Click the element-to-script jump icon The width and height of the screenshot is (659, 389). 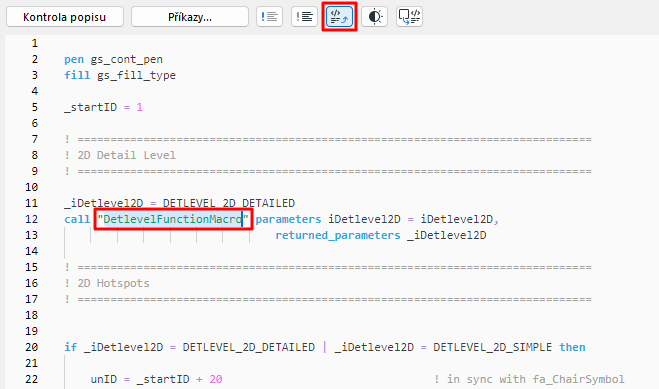pos(409,17)
